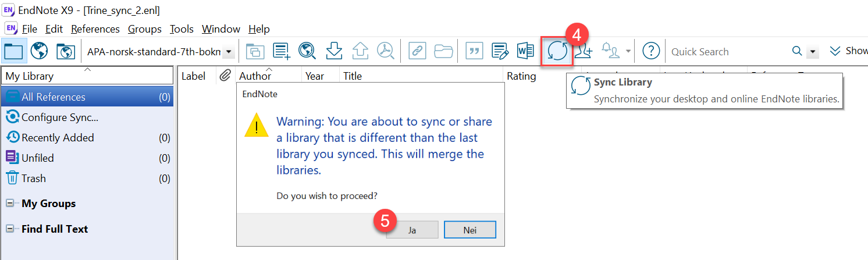The width and height of the screenshot is (868, 260).
Task: Click the Insert Citation quote icon
Action: (475, 52)
